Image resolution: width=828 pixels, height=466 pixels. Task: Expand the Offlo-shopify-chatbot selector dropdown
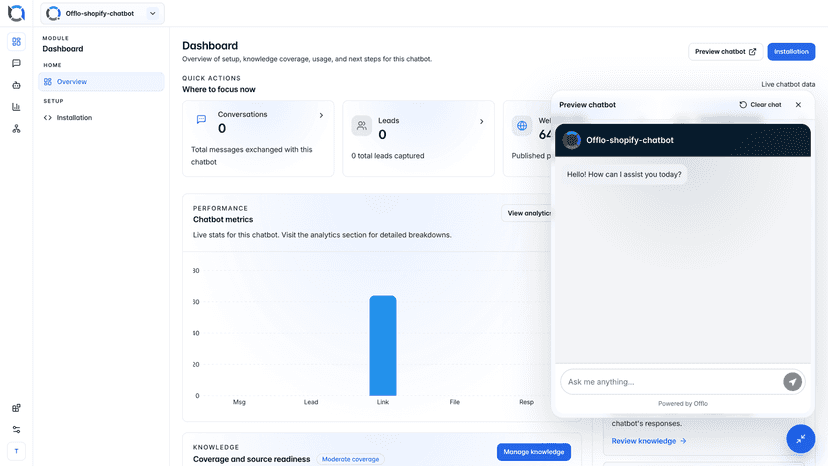pos(102,14)
